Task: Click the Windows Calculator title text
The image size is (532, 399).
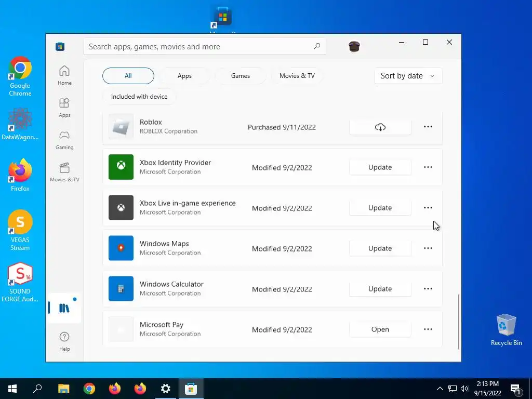Action: pos(171,284)
